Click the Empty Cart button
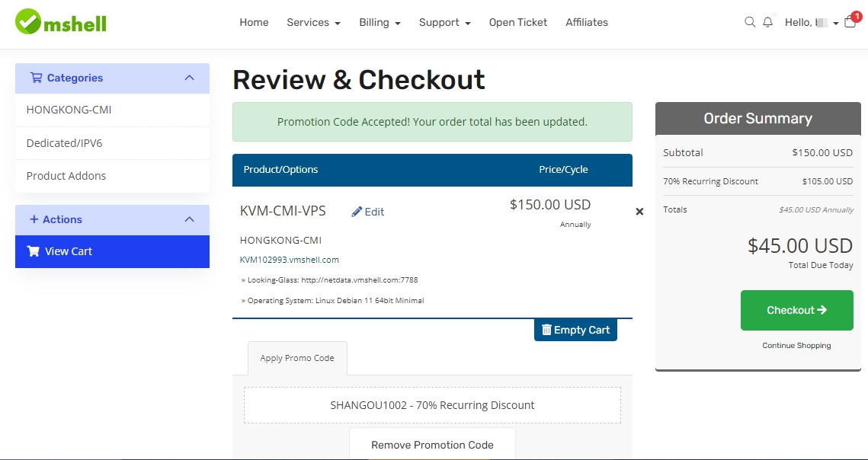Screen dimensions: 868x460 click(x=575, y=330)
